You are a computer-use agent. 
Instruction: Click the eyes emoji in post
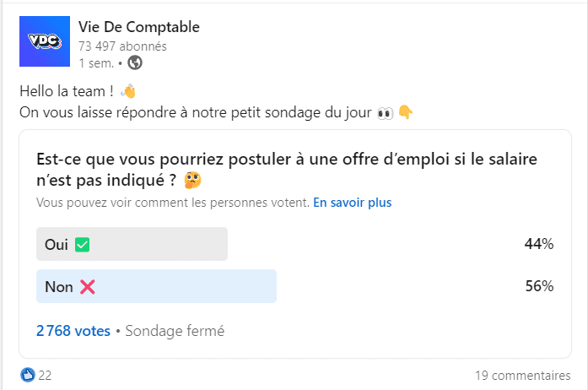coord(386,113)
